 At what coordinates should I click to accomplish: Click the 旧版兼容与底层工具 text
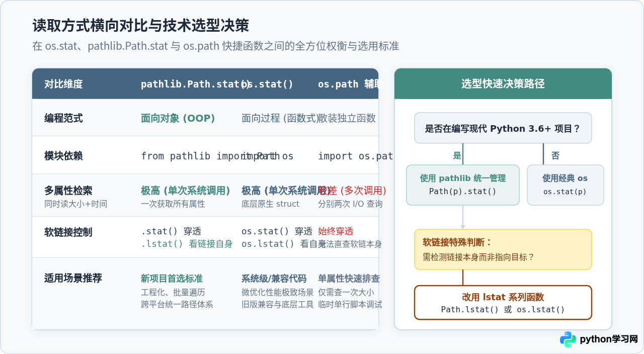point(278,305)
